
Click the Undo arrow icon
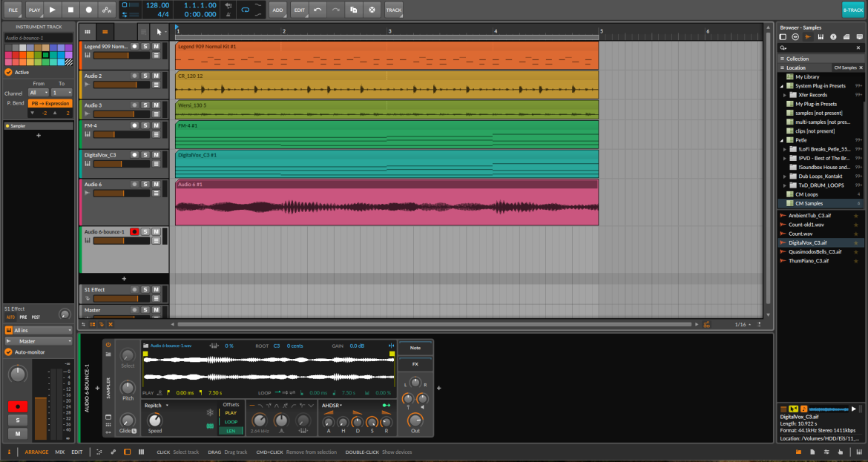click(x=318, y=10)
